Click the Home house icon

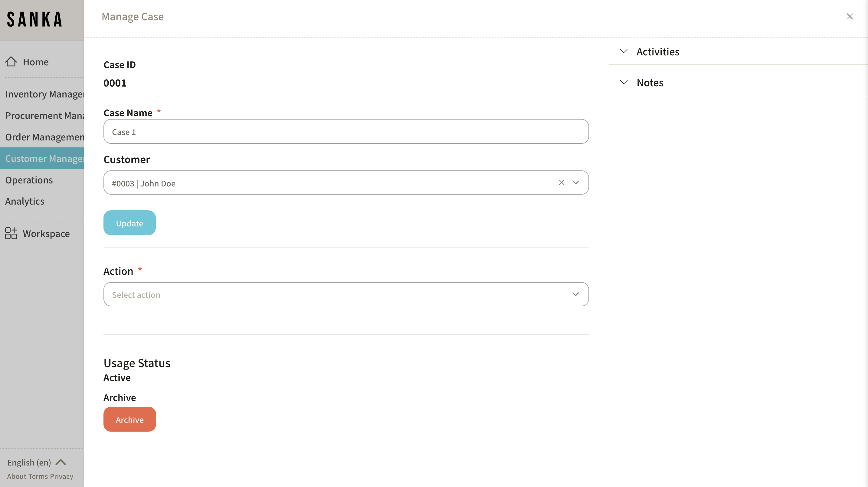(x=11, y=62)
